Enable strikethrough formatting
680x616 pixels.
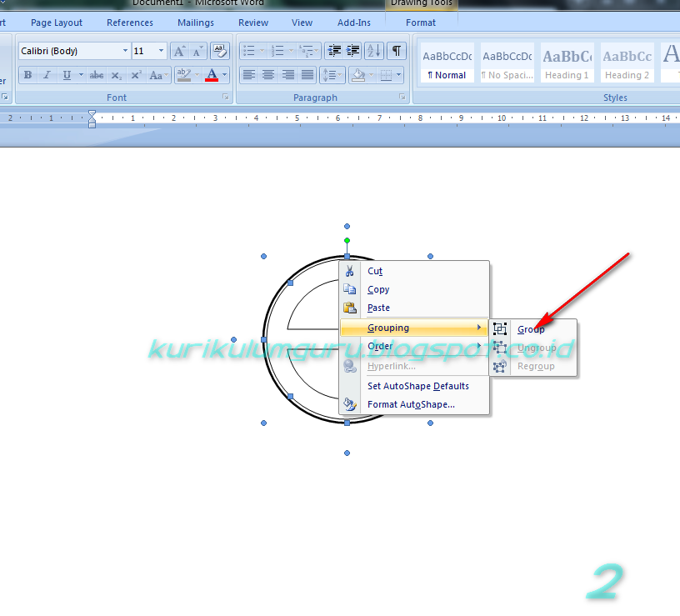(x=97, y=74)
